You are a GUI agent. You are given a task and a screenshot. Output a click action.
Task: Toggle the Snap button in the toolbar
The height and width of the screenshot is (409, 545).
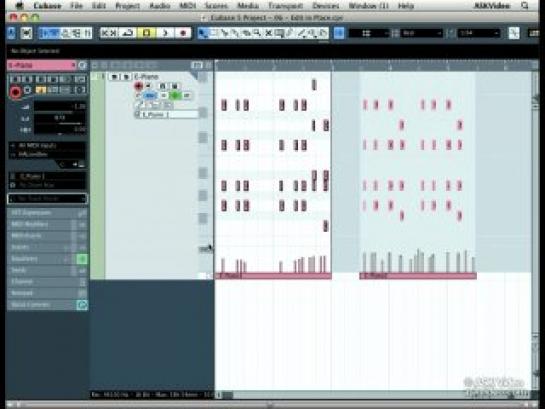339,33
